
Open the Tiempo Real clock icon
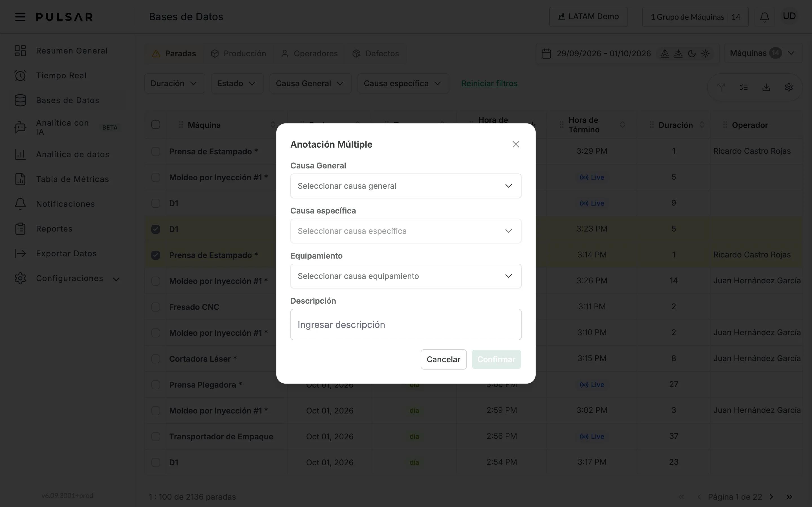20,75
